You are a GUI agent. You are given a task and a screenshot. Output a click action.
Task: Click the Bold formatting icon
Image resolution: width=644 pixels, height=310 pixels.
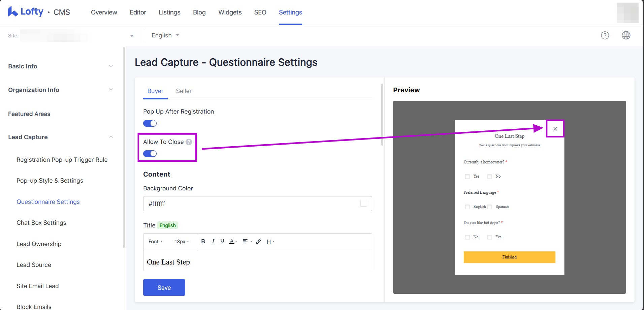(203, 241)
